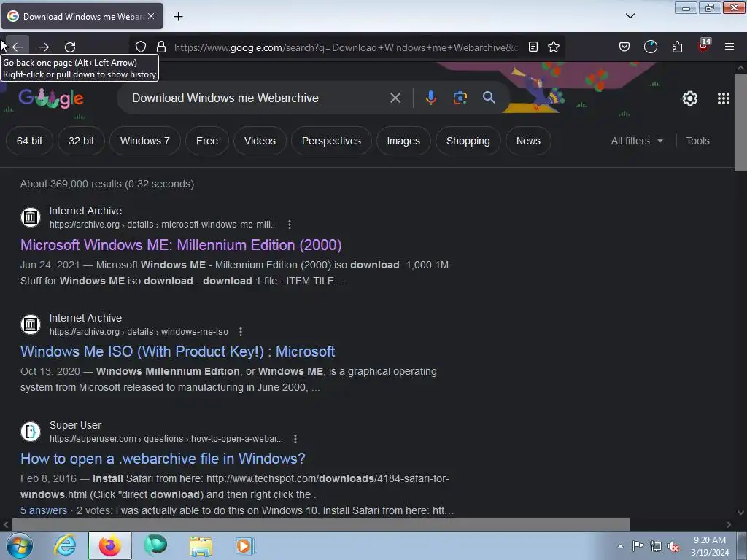Expand the All filters dropdown
The height and width of the screenshot is (560, 747).
tap(637, 141)
